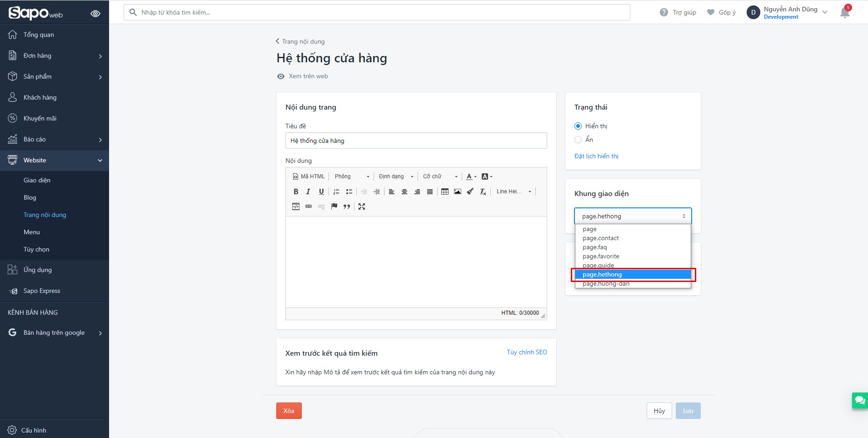Click inside the Nội dung editor area

pos(416,262)
